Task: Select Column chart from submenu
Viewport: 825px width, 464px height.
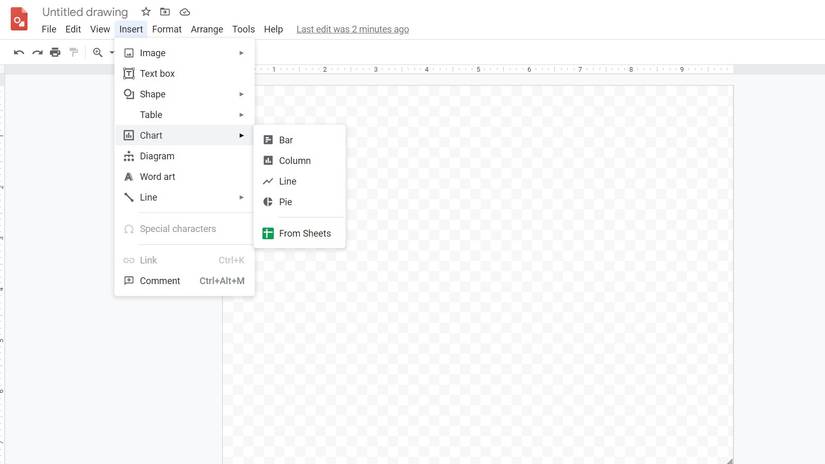Action: (294, 161)
